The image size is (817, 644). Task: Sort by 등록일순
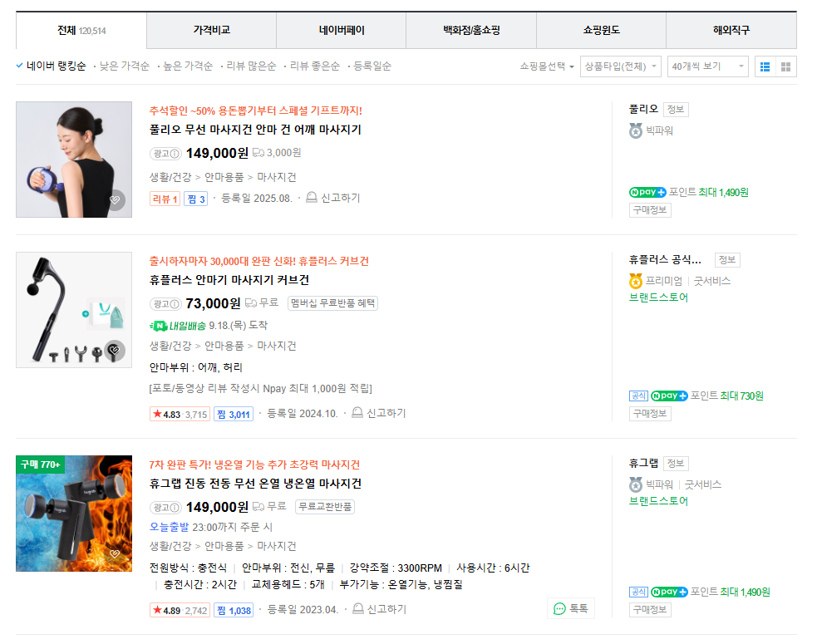[372, 66]
